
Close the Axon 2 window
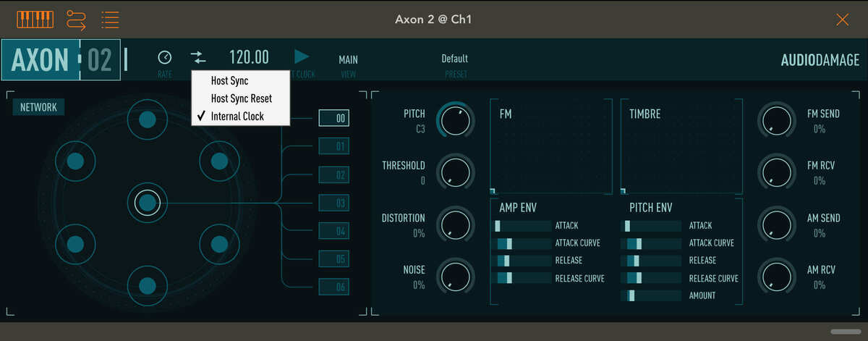pyautogui.click(x=842, y=20)
